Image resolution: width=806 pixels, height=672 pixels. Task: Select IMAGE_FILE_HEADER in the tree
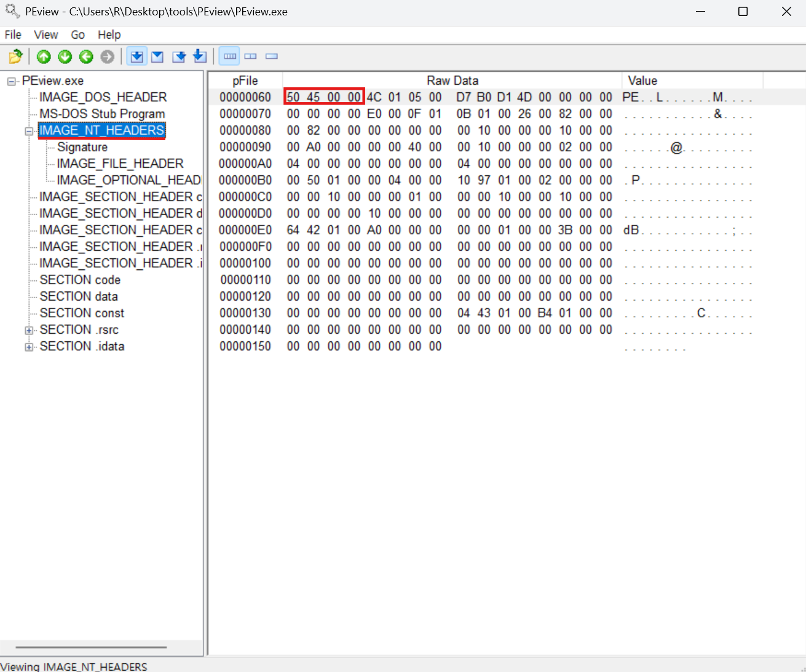[x=121, y=164]
